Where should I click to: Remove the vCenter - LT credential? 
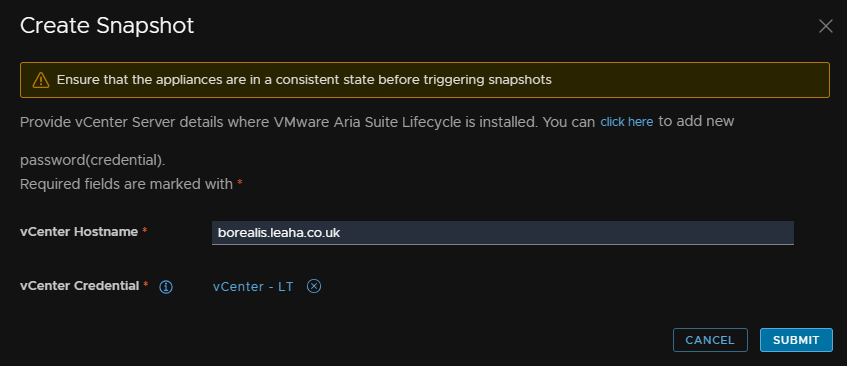pyautogui.click(x=314, y=286)
